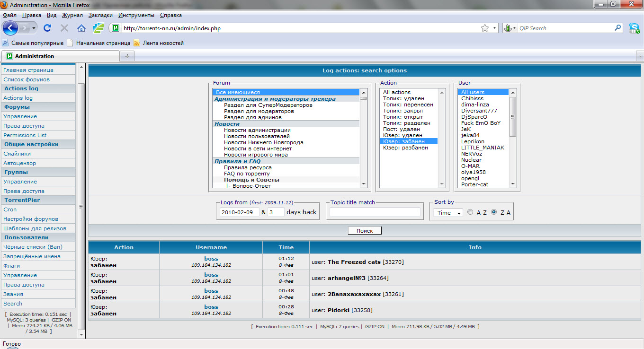Open the Actions log sidebar link
644x349 pixels.
point(18,98)
